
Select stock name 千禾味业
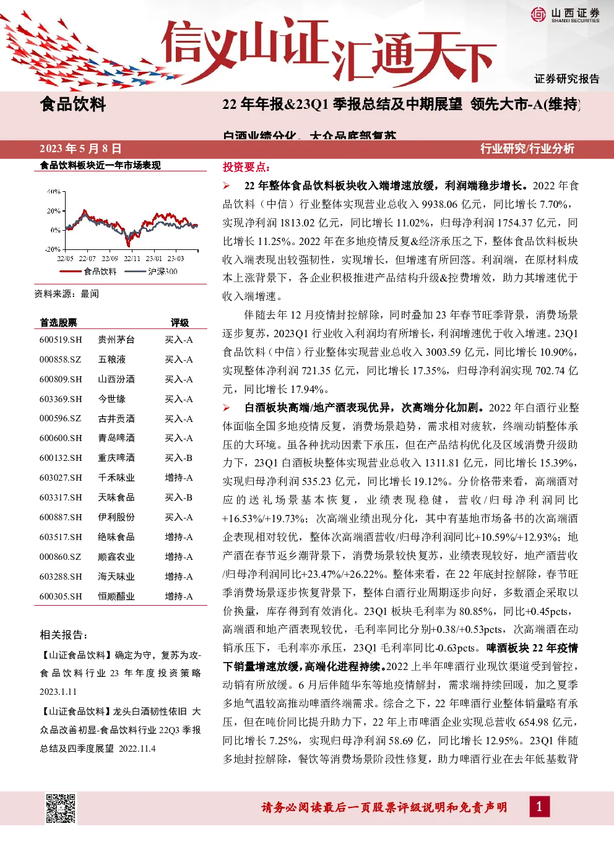click(116, 478)
